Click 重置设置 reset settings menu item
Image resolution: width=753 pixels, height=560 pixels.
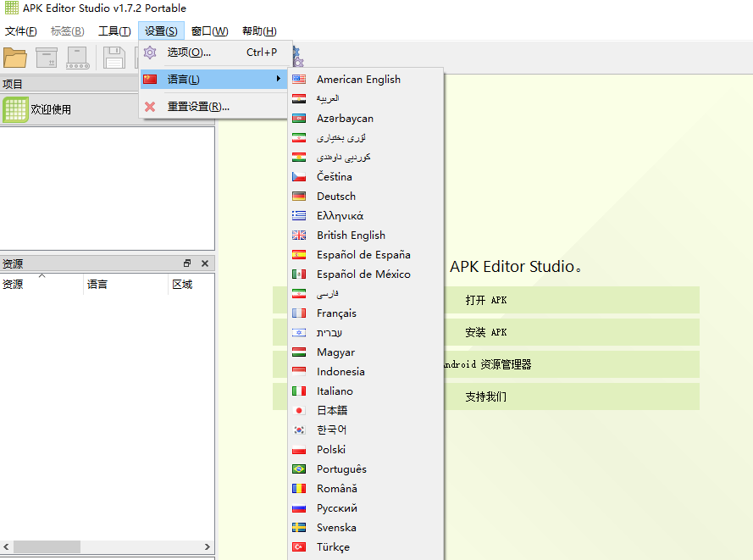click(x=197, y=107)
